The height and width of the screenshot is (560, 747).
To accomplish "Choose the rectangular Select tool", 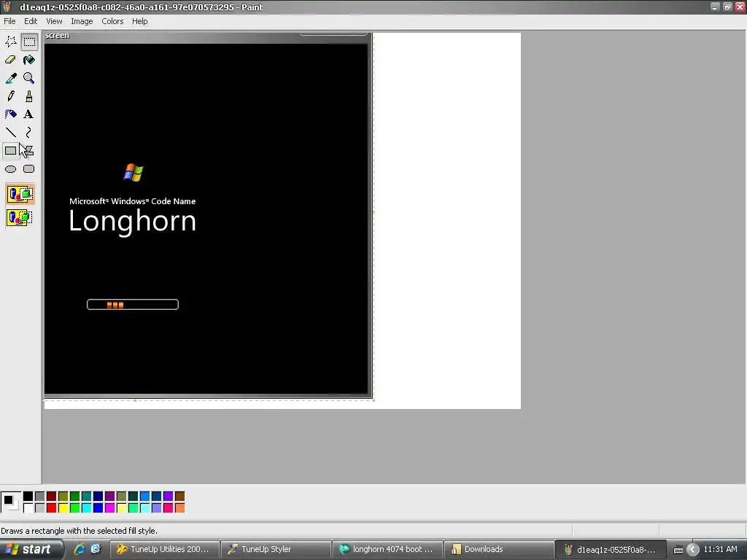I will tap(29, 42).
